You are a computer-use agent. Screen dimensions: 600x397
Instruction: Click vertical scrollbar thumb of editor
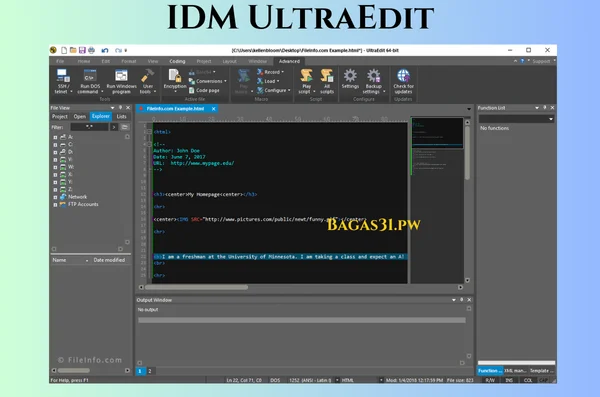coord(467,153)
